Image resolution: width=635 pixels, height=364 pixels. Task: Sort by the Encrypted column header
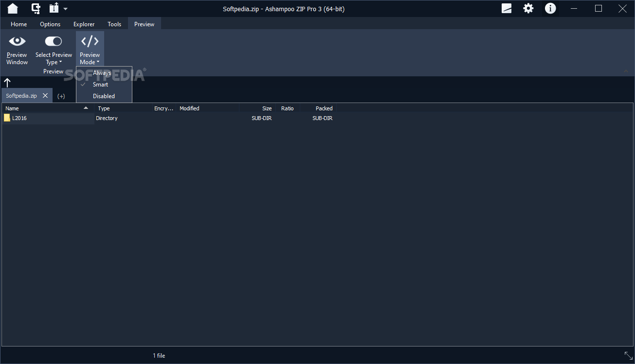(164, 108)
